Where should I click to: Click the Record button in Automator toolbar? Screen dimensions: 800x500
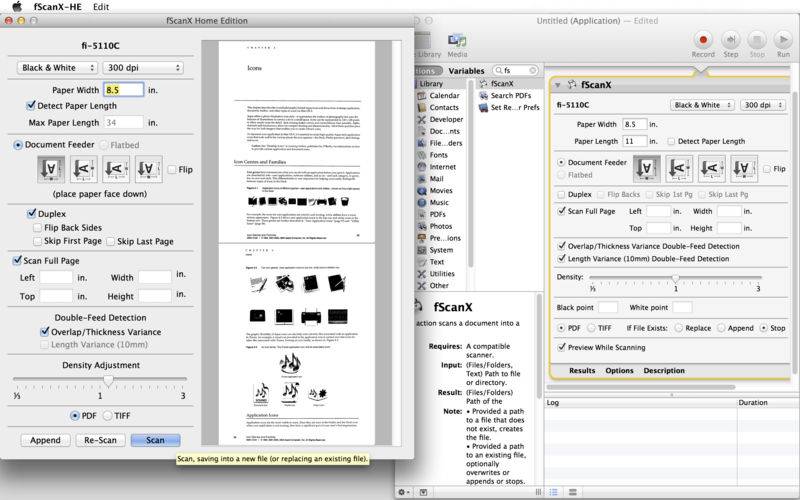tap(703, 40)
